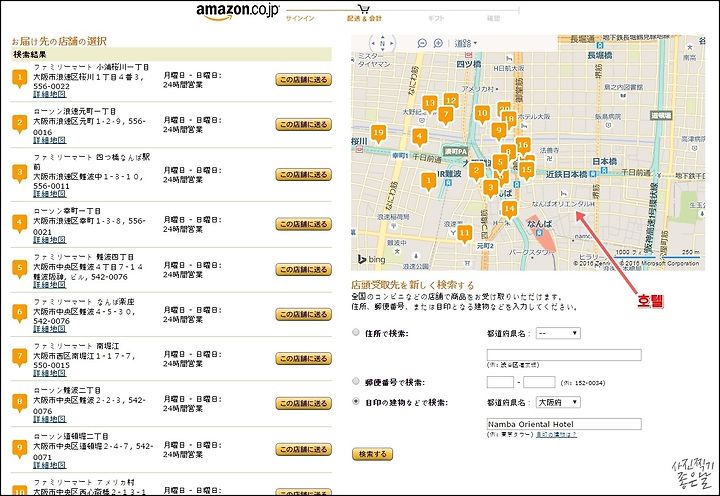Click the 近鉄日本橋 station label on map
This screenshot has width=720, height=496.
click(x=566, y=175)
